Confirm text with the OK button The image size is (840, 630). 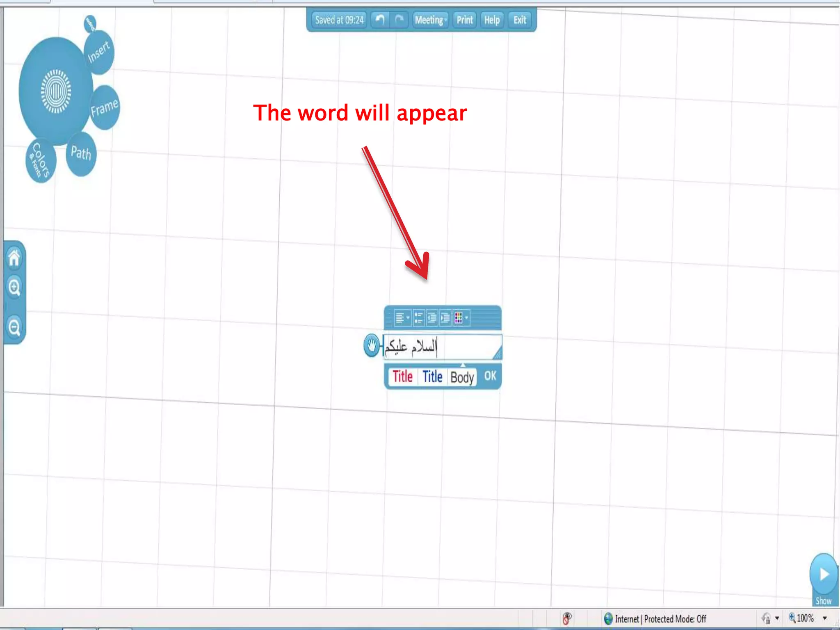(x=490, y=376)
